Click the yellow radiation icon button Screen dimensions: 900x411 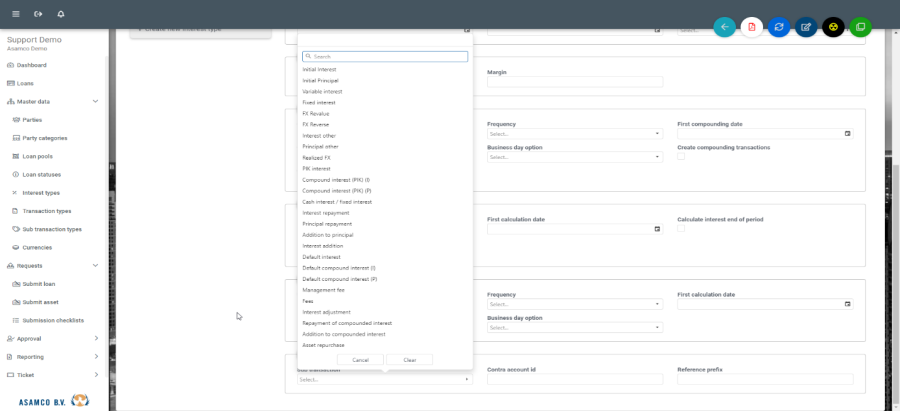pos(833,27)
